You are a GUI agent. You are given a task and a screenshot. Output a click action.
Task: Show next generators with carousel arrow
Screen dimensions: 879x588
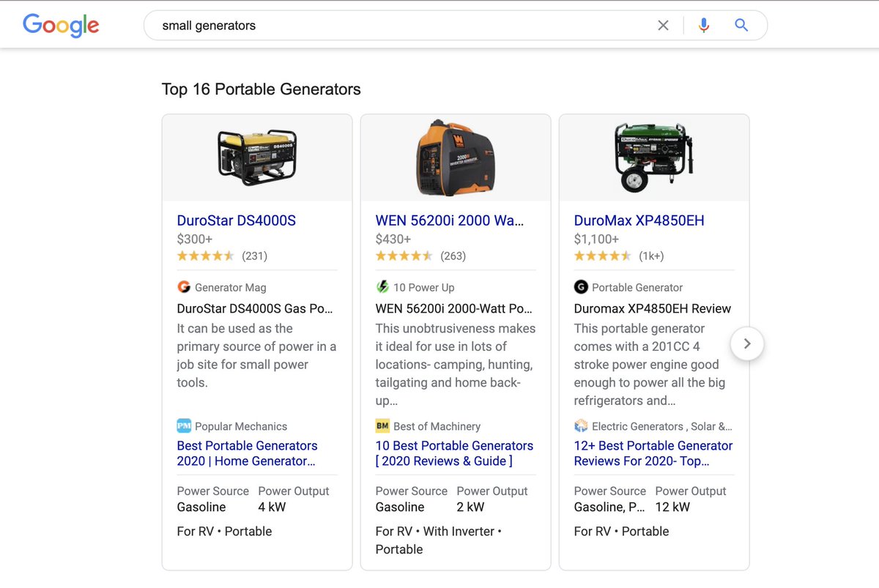746,343
